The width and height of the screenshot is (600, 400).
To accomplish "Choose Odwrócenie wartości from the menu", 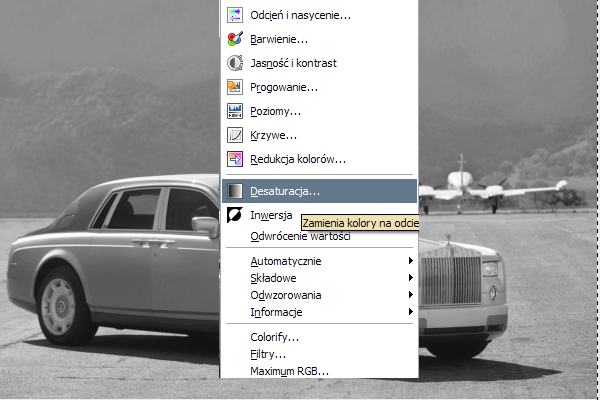I will (x=299, y=236).
